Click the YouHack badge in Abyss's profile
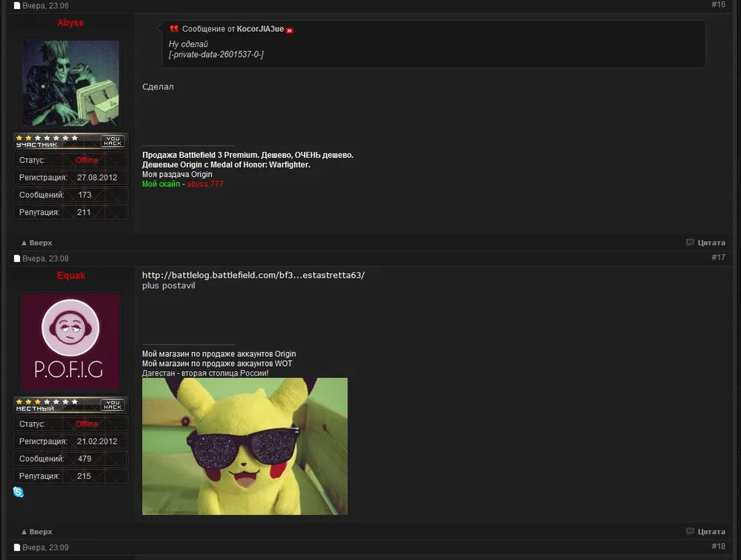This screenshot has width=741, height=560. [x=113, y=141]
